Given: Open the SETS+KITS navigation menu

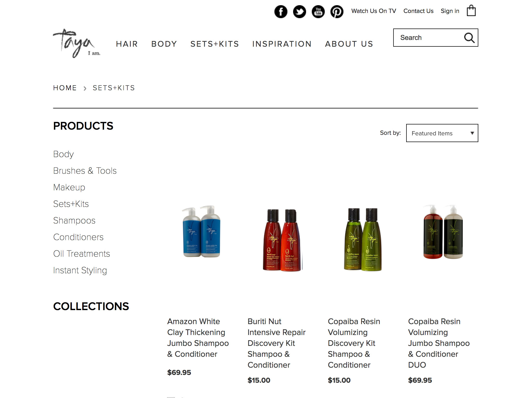Looking at the screenshot, I should coord(215,44).
